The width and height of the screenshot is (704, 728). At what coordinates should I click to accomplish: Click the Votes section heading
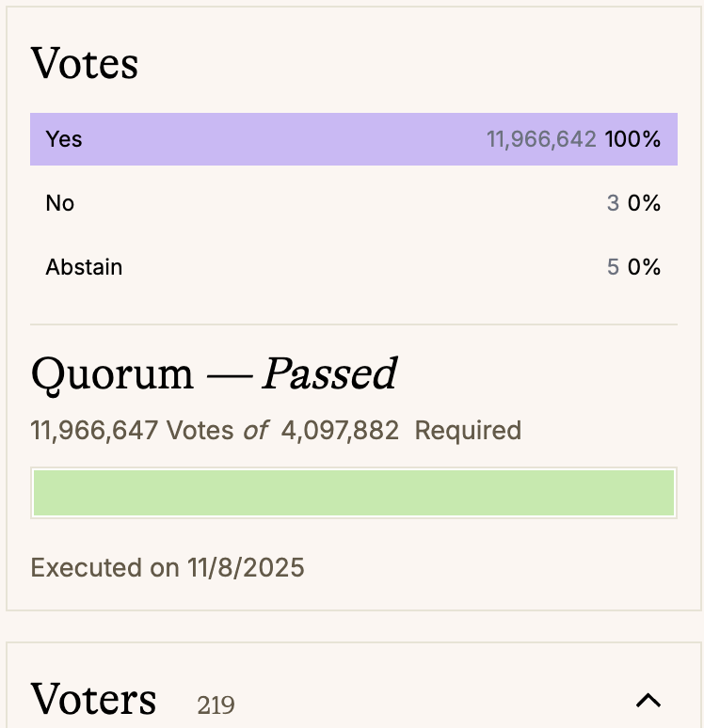[85, 64]
